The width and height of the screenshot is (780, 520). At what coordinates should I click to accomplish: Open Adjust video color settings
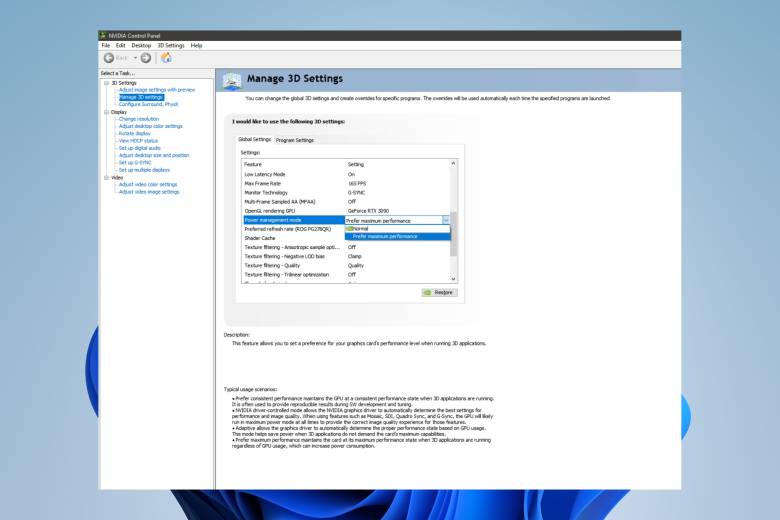tap(148, 185)
